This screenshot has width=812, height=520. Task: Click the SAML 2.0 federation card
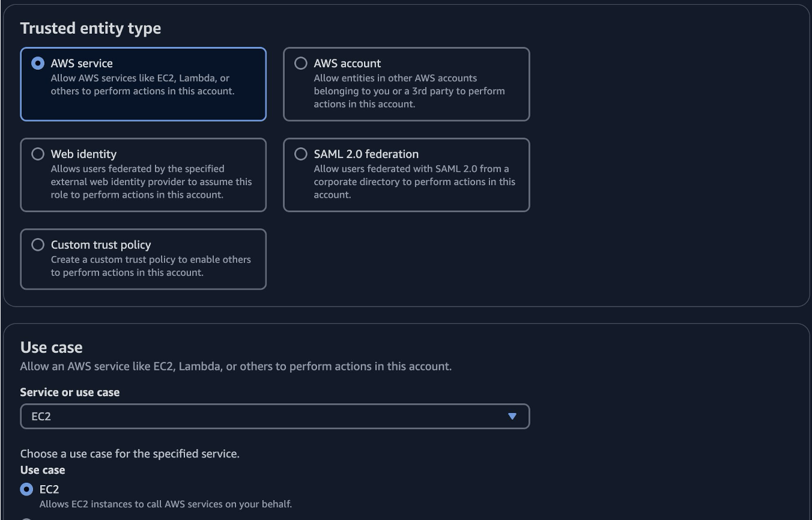click(406, 175)
